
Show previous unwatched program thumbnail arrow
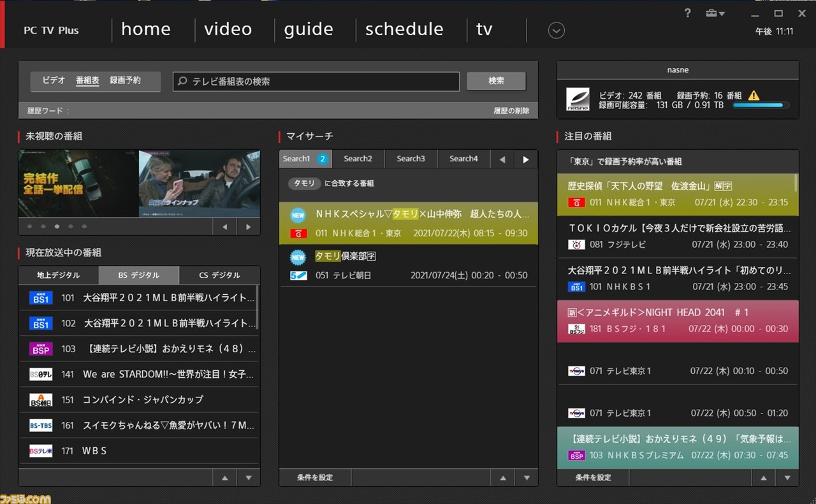point(224,227)
